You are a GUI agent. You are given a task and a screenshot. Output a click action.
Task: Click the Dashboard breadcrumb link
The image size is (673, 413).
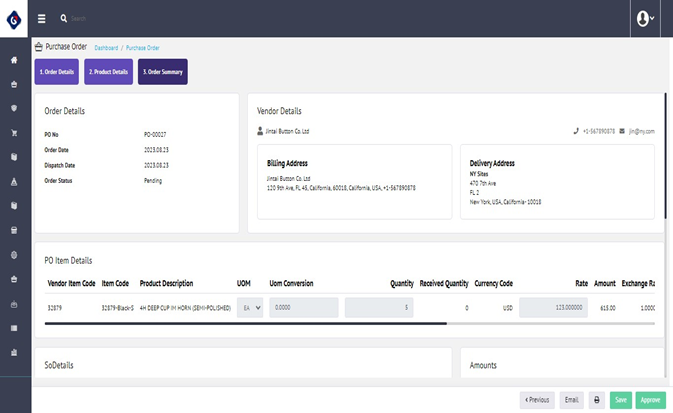click(x=106, y=48)
